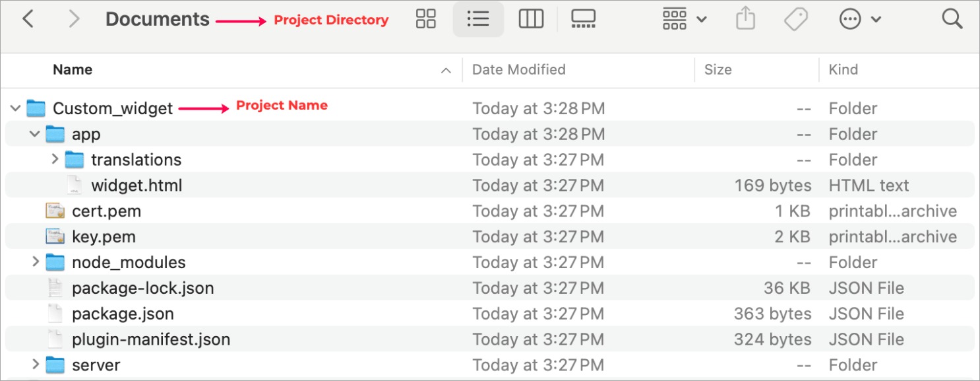
Task: Switch to column view
Action: [x=530, y=19]
